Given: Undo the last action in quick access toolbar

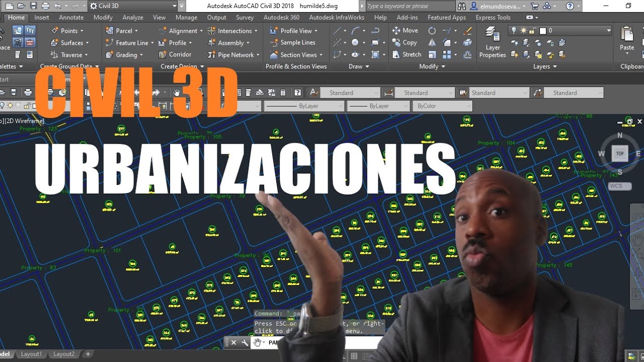Looking at the screenshot, I should tap(57, 6).
